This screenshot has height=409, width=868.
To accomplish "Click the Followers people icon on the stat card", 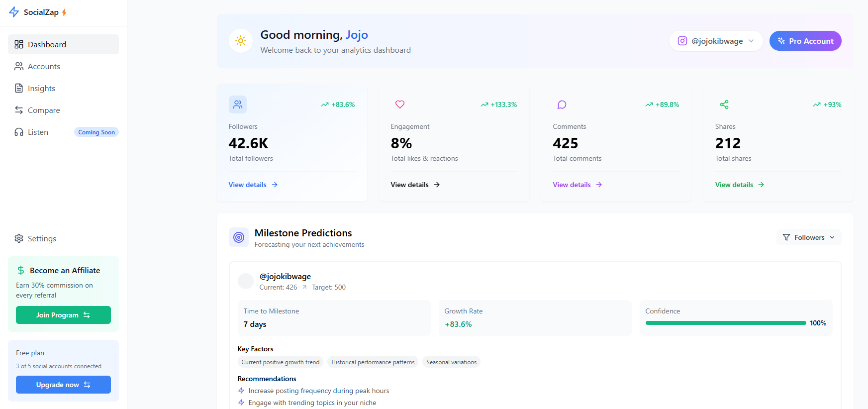I will (238, 104).
